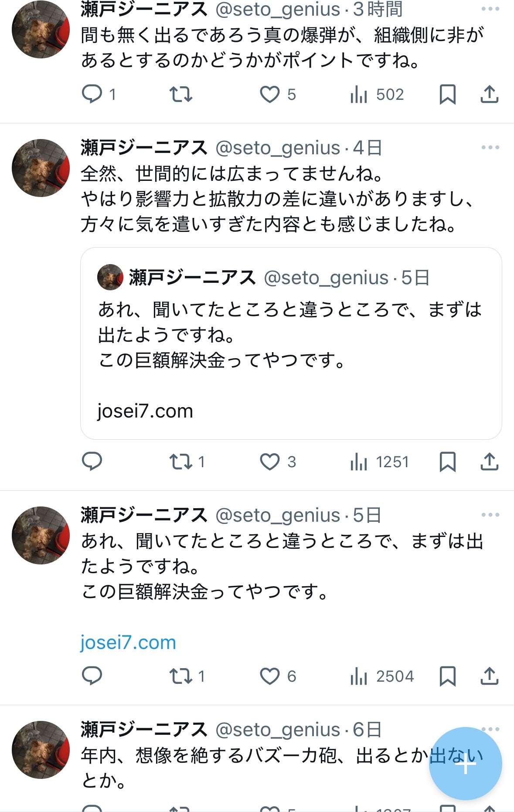Reply to the tweet with 1251 views

pos(92,462)
